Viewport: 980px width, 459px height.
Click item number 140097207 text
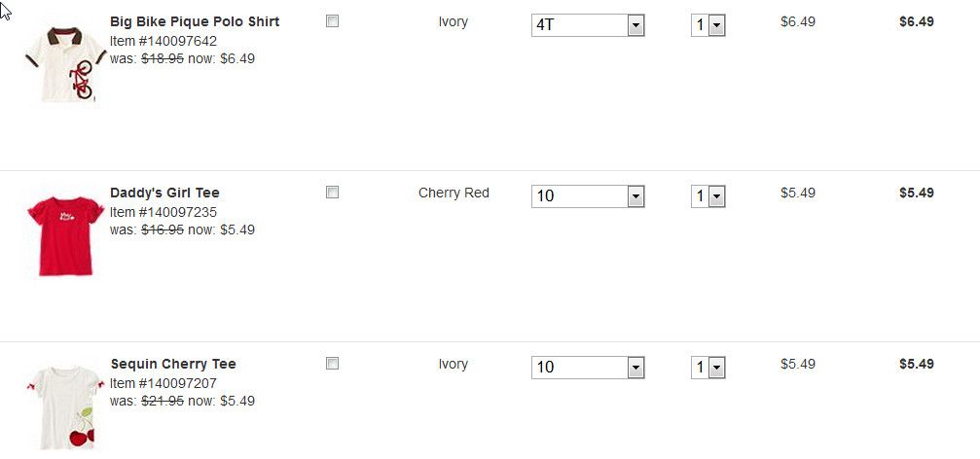[x=163, y=383]
